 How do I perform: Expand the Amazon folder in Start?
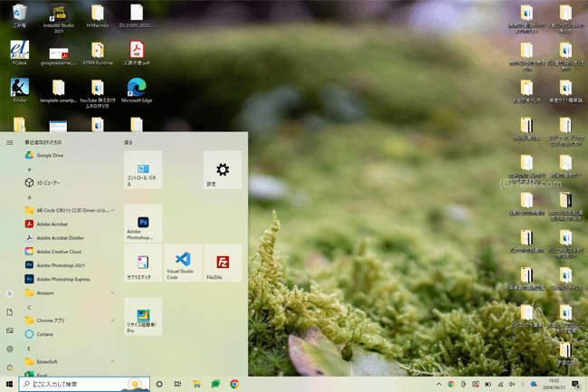[x=71, y=293]
